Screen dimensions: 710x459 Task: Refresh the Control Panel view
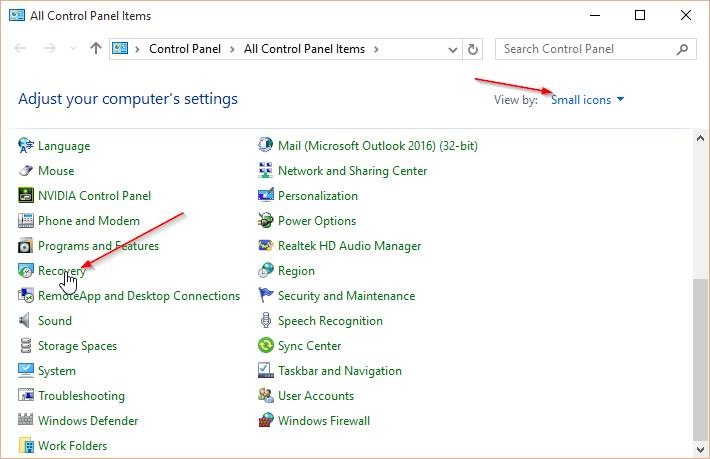[x=473, y=49]
